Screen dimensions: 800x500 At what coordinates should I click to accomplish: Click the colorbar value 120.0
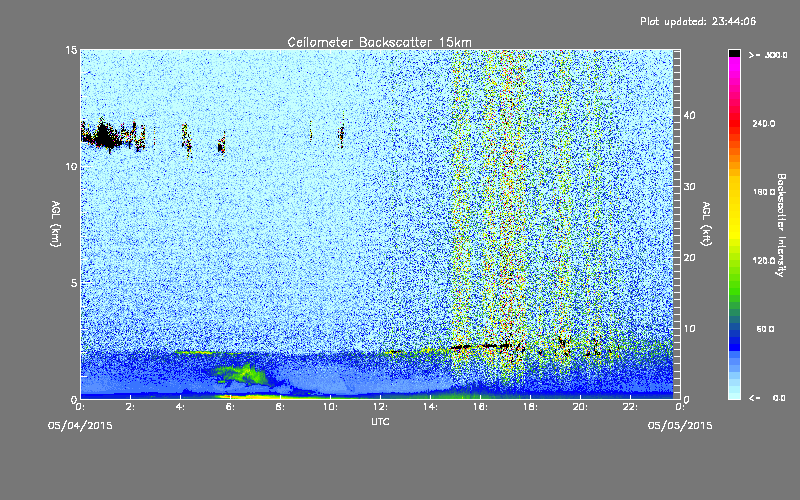[x=764, y=261]
